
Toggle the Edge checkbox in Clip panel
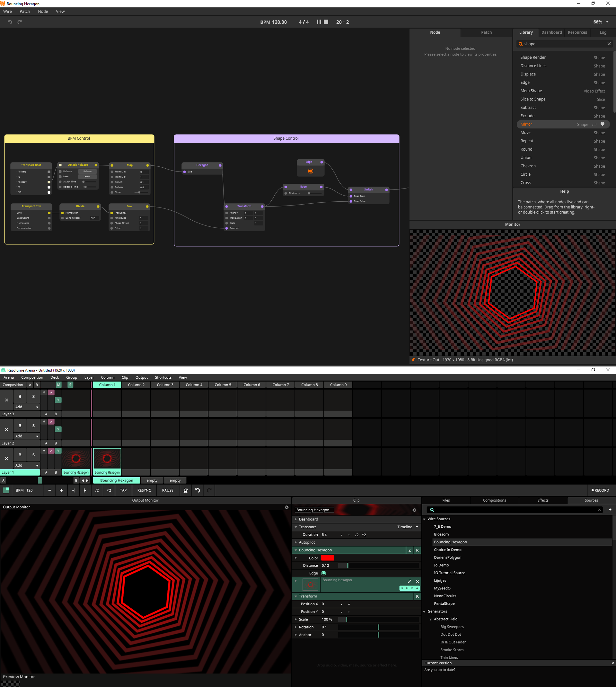click(x=323, y=573)
